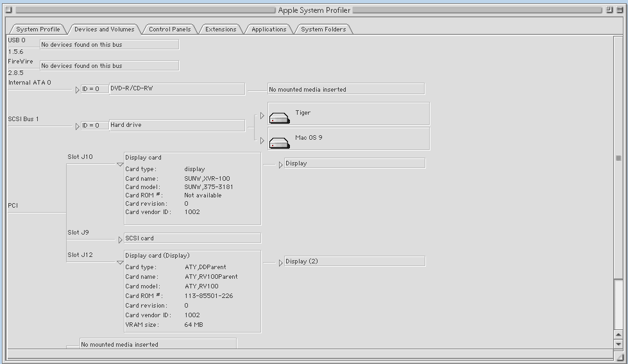The width and height of the screenshot is (628, 364).
Task: Switch to the System Profile tab
Action: coord(38,29)
